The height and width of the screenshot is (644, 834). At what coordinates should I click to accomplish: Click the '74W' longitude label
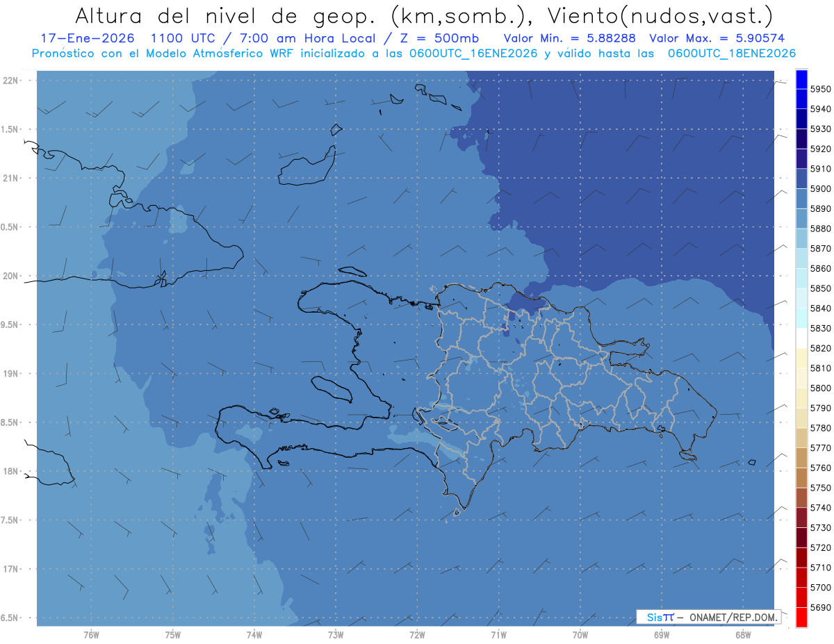[x=254, y=634]
